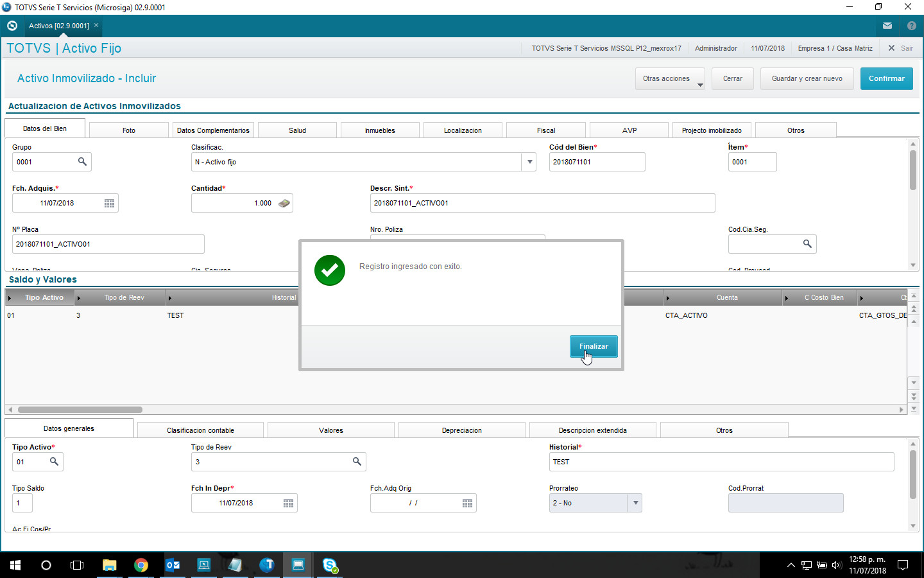Switch to Descripcion extendida tab
Viewport: 924px width, 578px height.
click(593, 430)
